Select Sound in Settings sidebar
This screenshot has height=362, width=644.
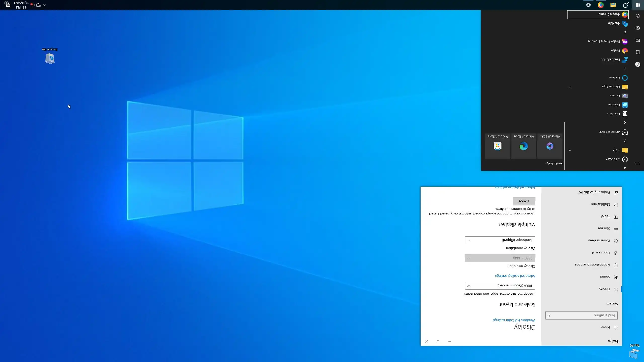coord(605,277)
